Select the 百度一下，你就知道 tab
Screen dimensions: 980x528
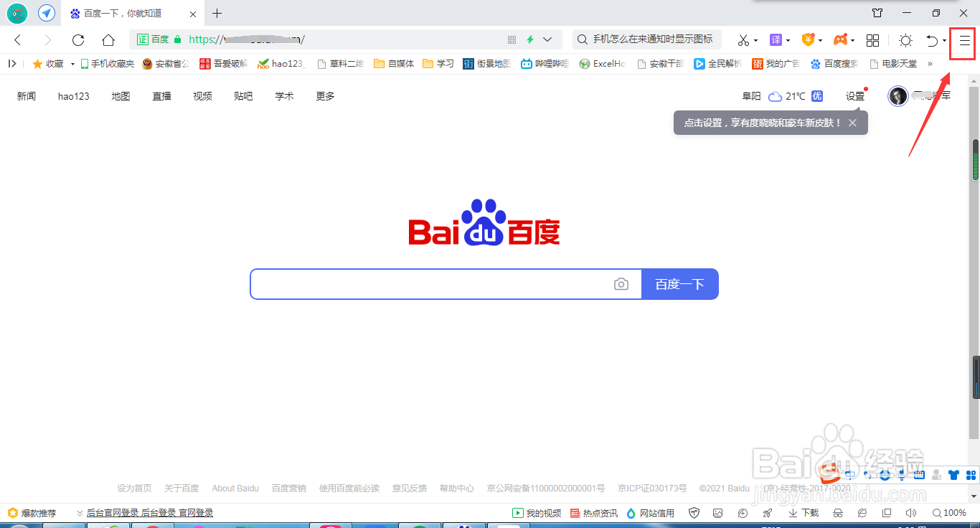[x=122, y=13]
